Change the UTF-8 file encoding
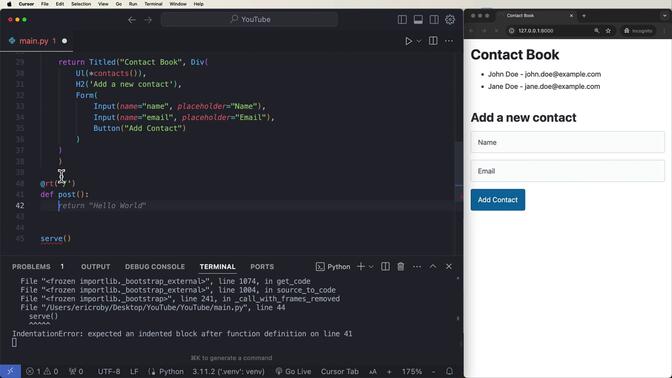 [x=109, y=372]
